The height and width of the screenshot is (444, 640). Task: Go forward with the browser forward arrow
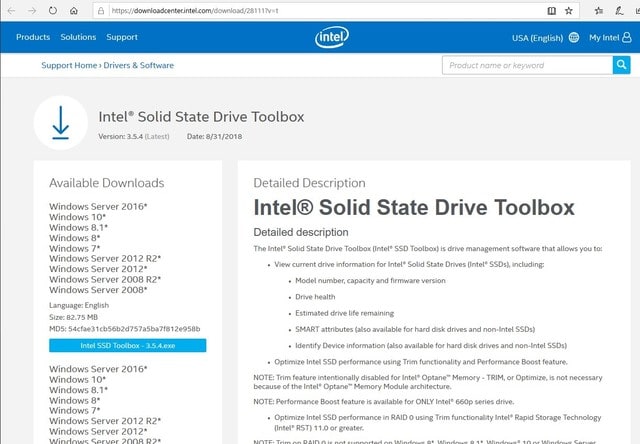coord(32,11)
